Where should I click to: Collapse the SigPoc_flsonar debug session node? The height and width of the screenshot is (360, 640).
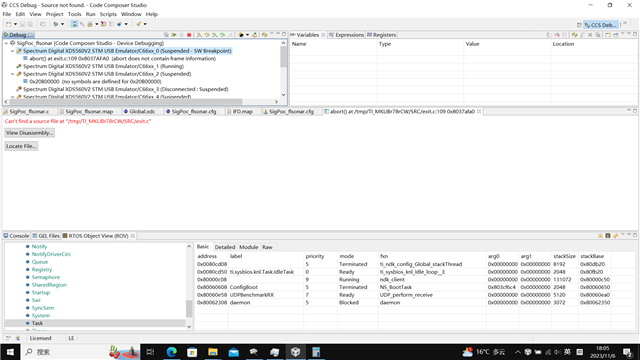click(6, 43)
